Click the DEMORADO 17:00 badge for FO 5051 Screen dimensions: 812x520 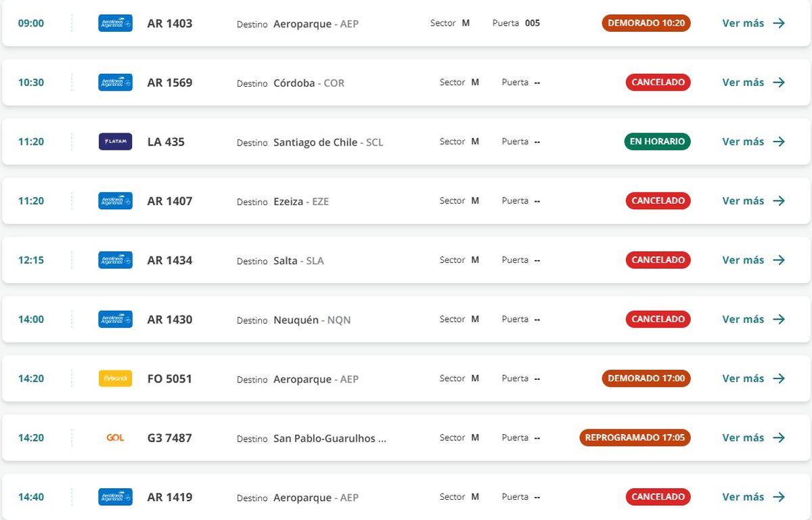click(646, 378)
